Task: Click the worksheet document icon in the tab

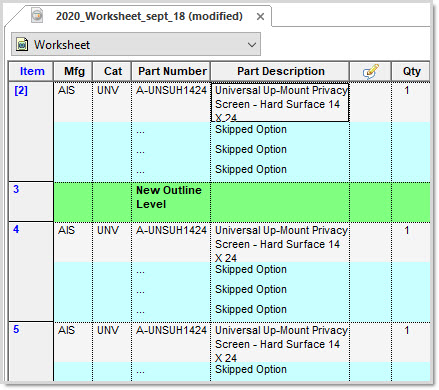Action: [x=37, y=15]
